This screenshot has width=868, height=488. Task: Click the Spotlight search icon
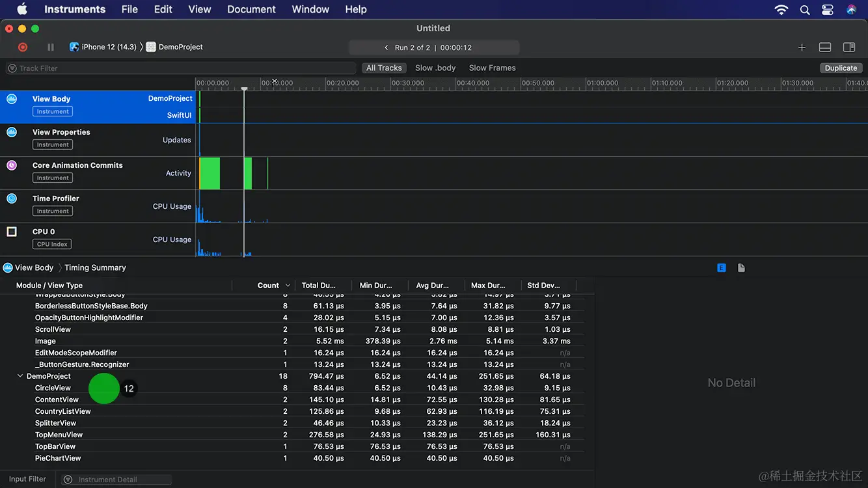point(805,10)
